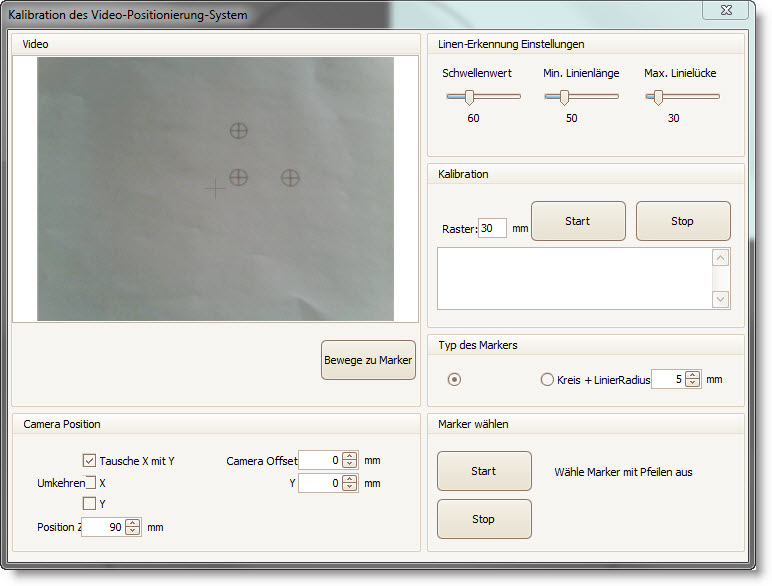Select the first marker type radio button
This screenshot has height=586, width=772.
coord(454,380)
